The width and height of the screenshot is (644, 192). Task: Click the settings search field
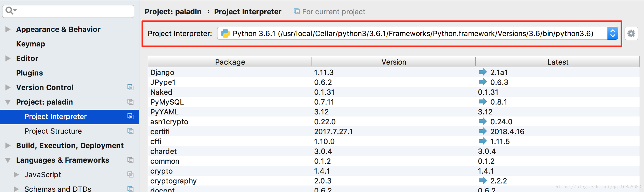click(x=68, y=11)
